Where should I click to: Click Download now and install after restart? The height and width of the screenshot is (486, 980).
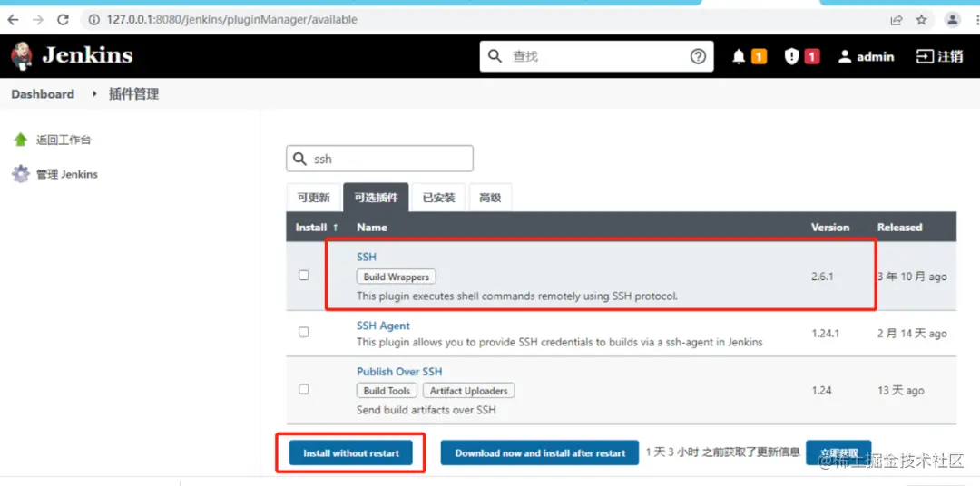pyautogui.click(x=540, y=452)
